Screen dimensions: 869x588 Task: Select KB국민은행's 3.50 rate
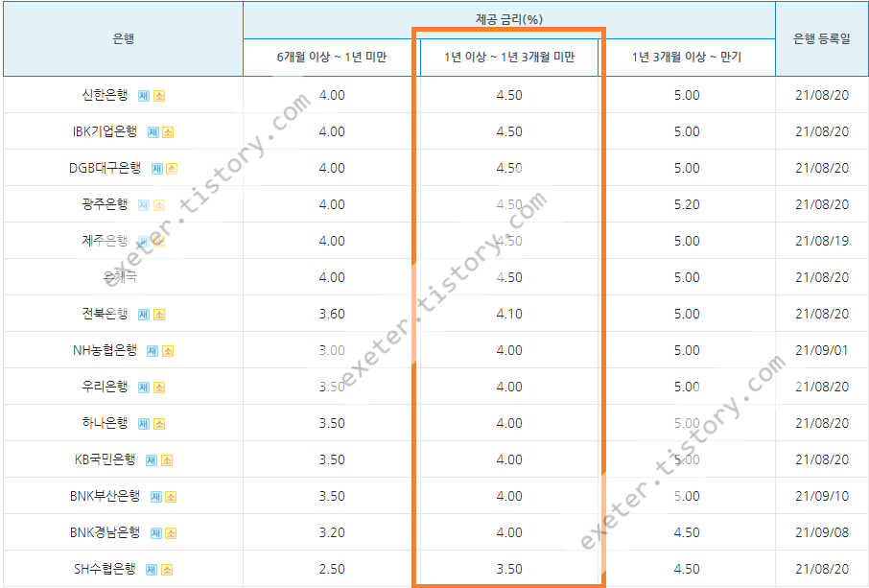(332, 459)
